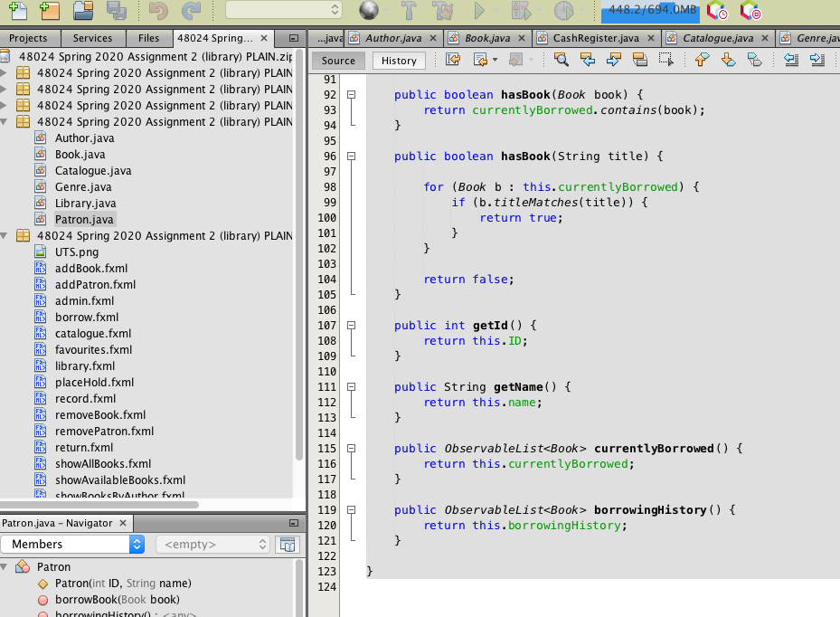The height and width of the screenshot is (617, 840).
Task: Open the Services tab
Action: (93, 38)
